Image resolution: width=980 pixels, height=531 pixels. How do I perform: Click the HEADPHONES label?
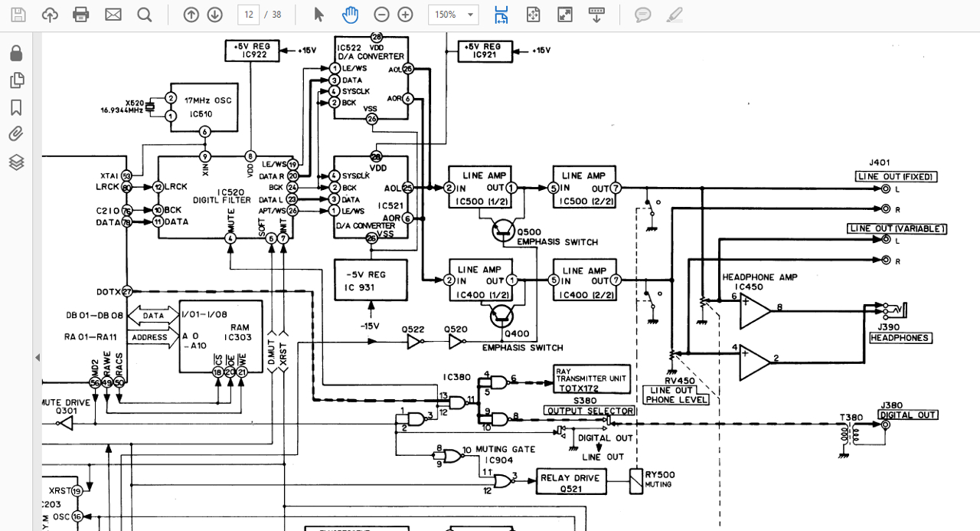point(900,338)
